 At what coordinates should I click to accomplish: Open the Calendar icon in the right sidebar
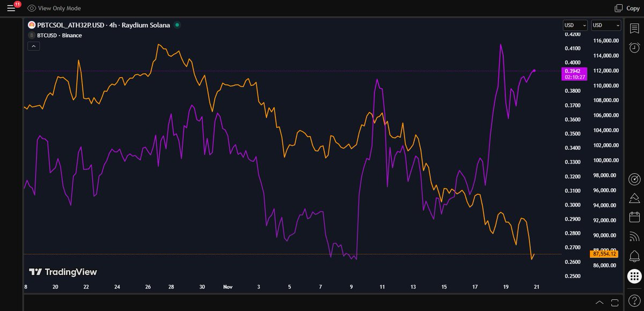(634, 217)
